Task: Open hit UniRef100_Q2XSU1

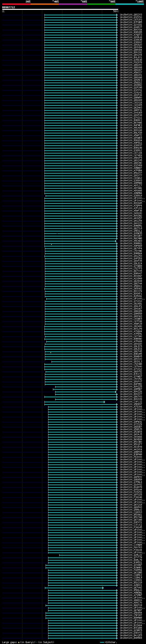Action: pyautogui.click(x=131, y=25)
